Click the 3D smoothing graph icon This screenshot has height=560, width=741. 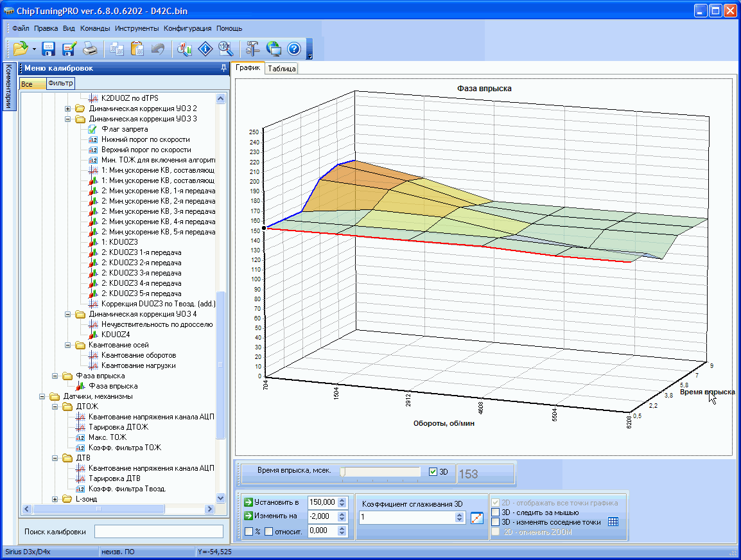476,518
